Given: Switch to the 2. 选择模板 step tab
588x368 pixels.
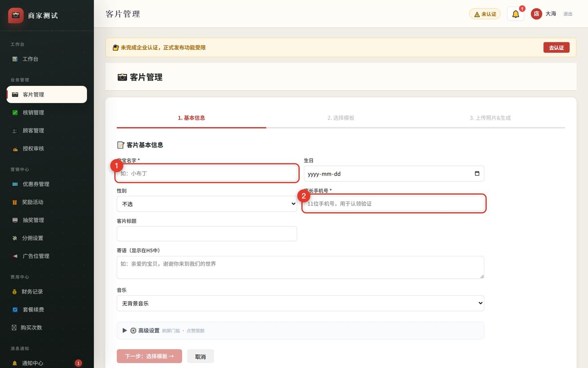Looking at the screenshot, I should (x=341, y=118).
